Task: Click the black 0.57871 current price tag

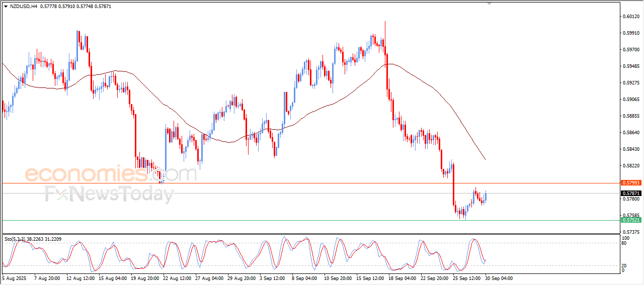Action: pos(631,194)
